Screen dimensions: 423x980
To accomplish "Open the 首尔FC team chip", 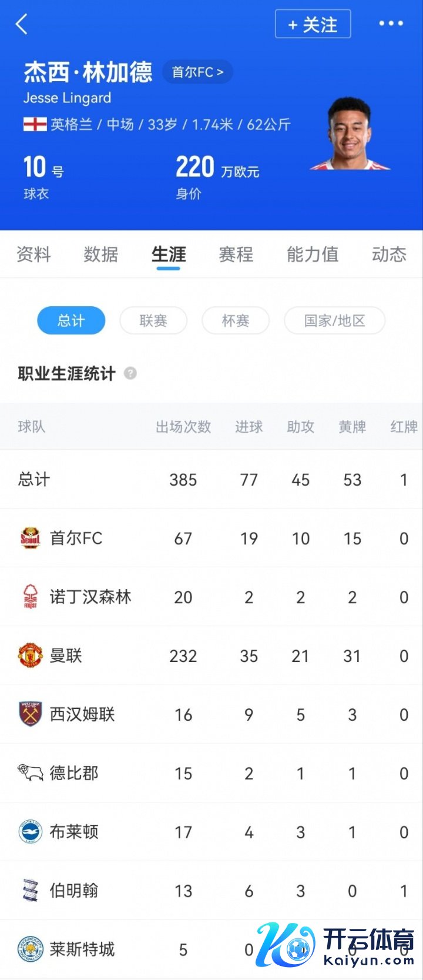I will 197,72.
